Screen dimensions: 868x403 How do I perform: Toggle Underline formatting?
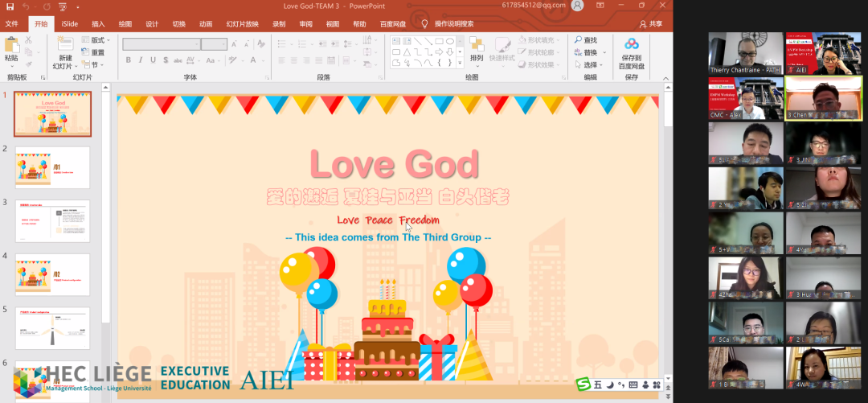click(x=153, y=60)
